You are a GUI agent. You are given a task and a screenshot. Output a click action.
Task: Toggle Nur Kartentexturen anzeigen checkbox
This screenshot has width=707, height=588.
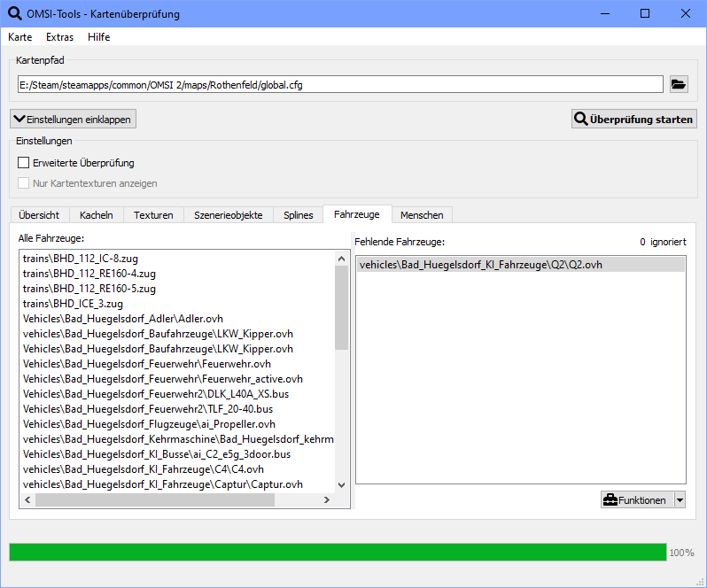pyautogui.click(x=24, y=183)
